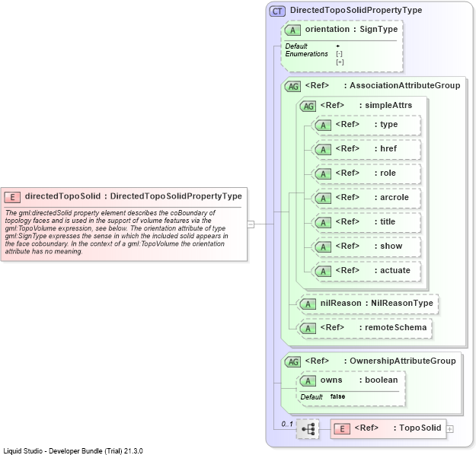Screen dimensions: 476x455
Task: Click the A icon of the href attribute
Action: [323, 150]
